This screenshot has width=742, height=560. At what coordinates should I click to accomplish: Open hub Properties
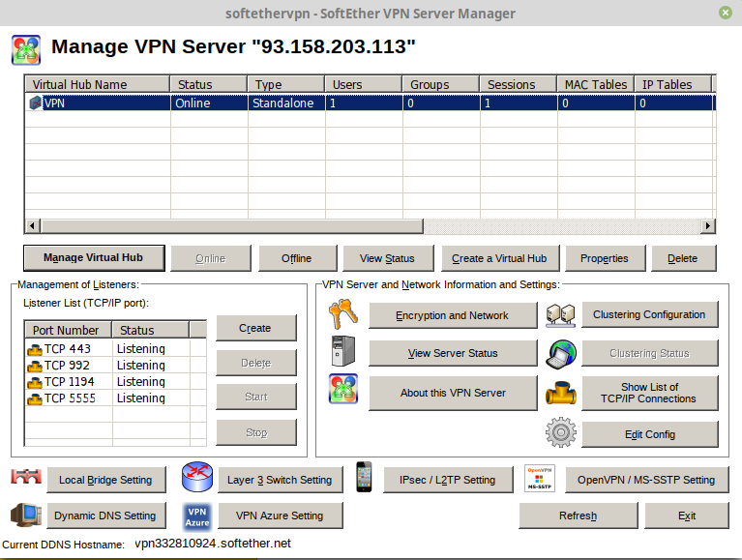tap(606, 258)
